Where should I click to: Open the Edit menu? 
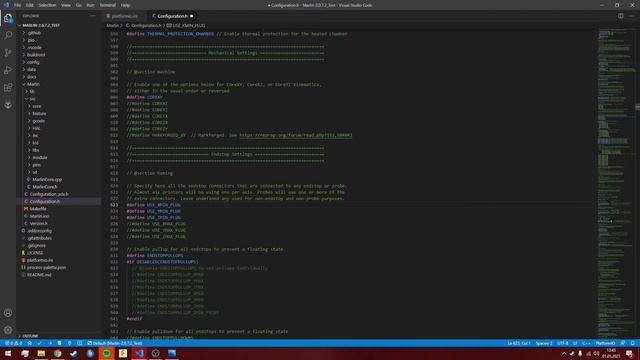pos(30,5)
